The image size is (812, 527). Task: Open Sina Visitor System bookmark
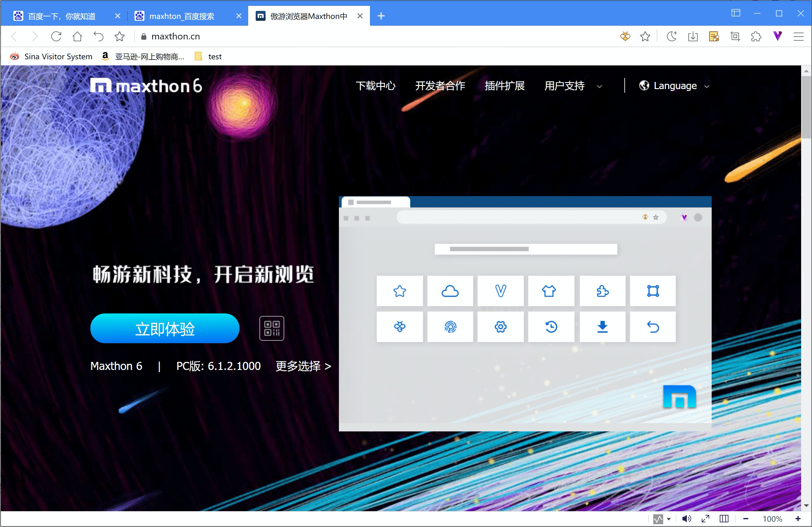coord(51,56)
